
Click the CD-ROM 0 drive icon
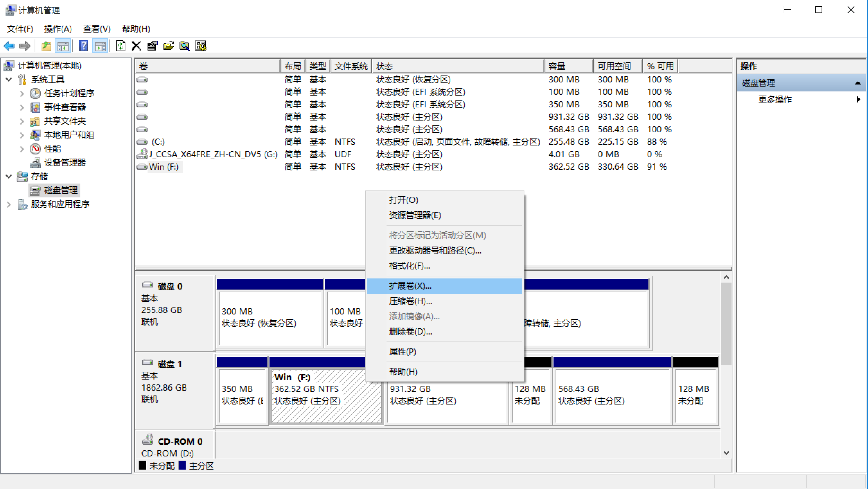(148, 439)
